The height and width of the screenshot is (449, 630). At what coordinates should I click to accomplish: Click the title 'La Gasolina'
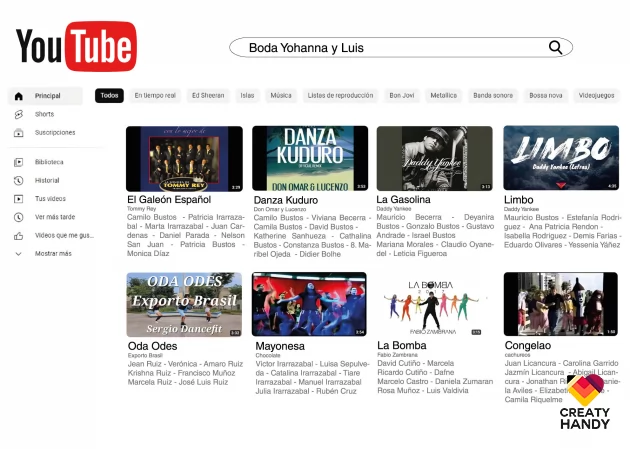tap(403, 200)
